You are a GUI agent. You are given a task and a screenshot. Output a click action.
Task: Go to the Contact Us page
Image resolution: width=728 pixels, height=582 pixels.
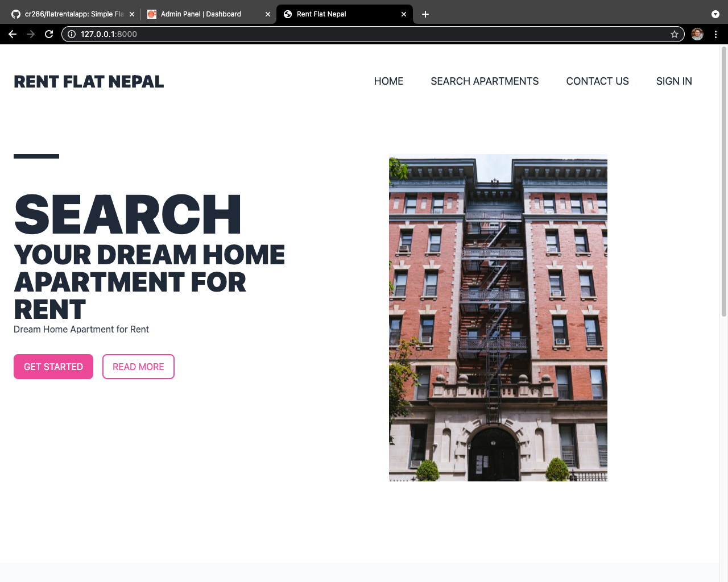pos(597,81)
